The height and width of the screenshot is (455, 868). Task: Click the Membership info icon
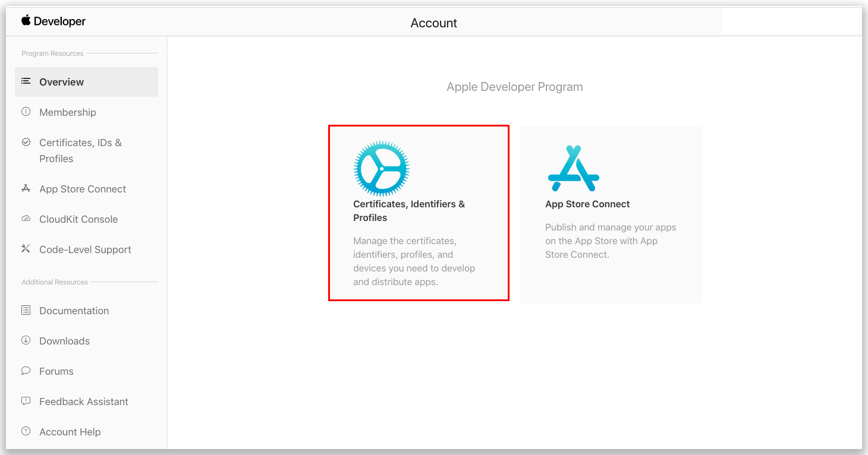pyautogui.click(x=26, y=112)
